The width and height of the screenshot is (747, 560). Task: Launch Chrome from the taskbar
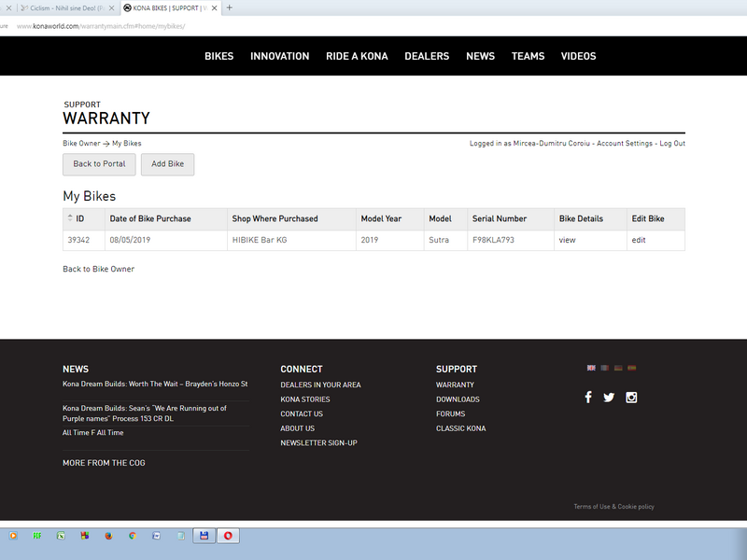pyautogui.click(x=133, y=536)
